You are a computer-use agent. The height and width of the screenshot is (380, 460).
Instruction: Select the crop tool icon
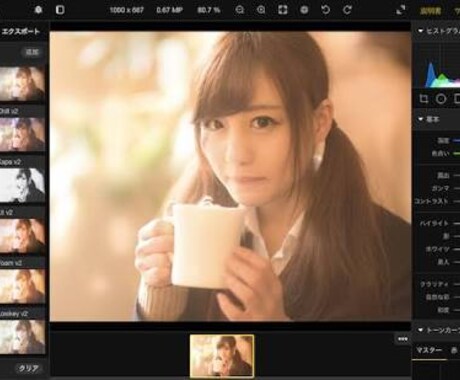(424, 99)
